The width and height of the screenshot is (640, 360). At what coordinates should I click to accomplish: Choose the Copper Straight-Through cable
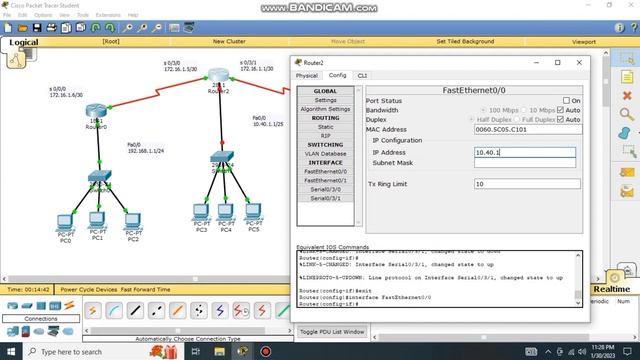click(135, 311)
